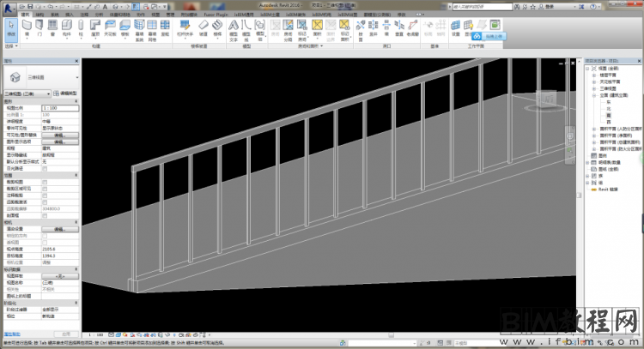Choose the Model Group tool
Viewport: 644px width, 349px height.
point(260,30)
